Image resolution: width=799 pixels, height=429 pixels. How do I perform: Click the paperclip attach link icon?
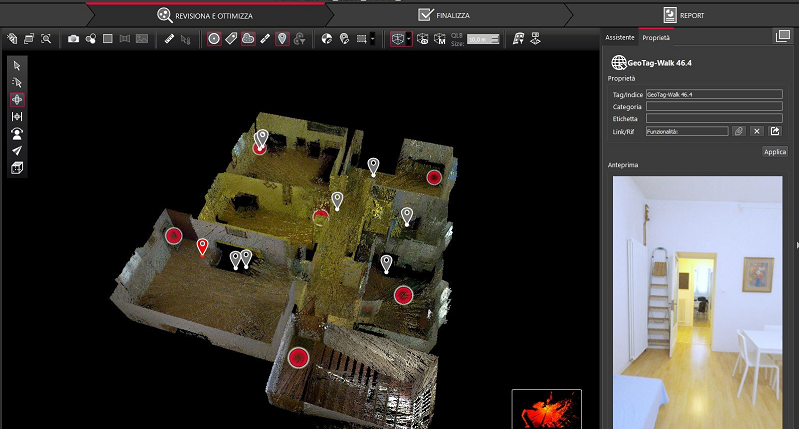tap(738, 131)
